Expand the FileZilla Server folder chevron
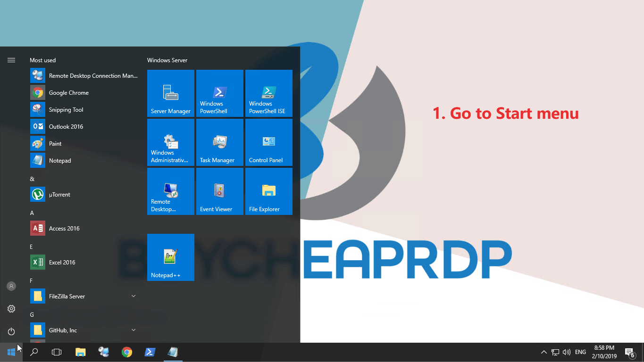 [134, 296]
